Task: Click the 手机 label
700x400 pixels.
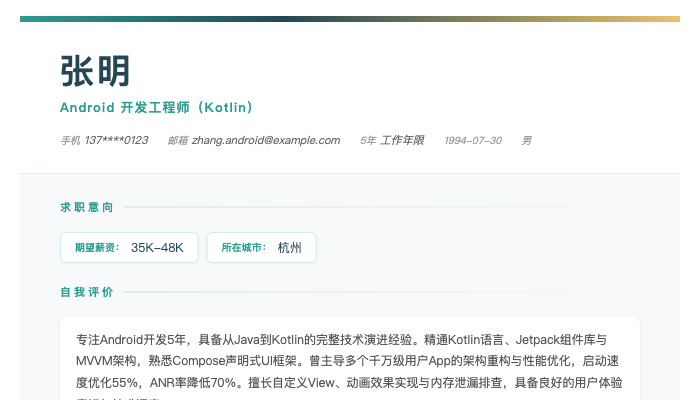Action: point(71,141)
